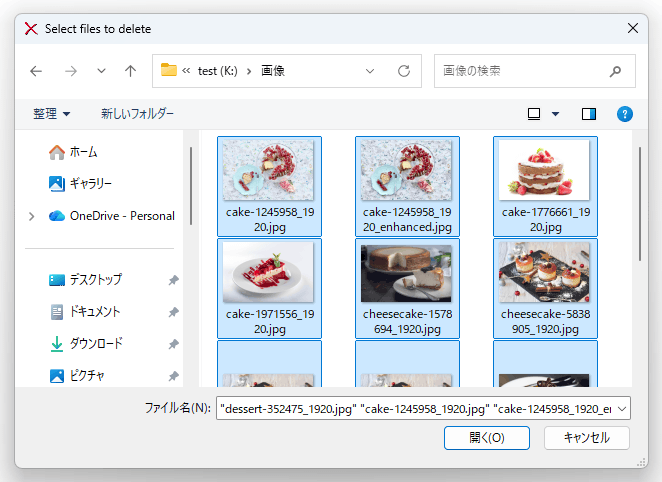Click 新しいフォルダー in the toolbar
662x482 pixels.
137,114
